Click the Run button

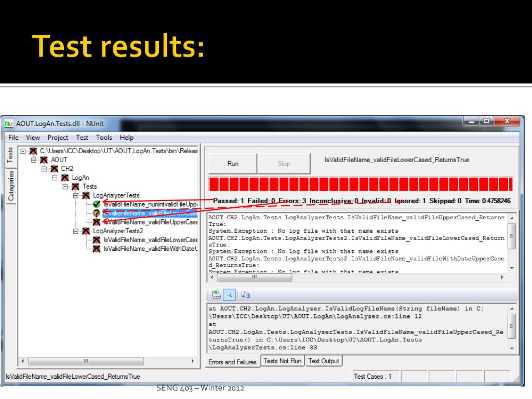tap(233, 164)
